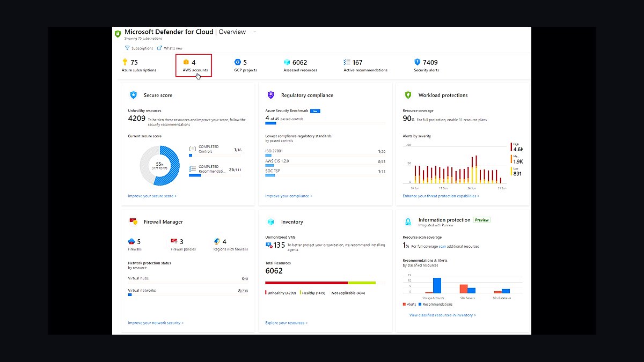This screenshot has width=644, height=362.
Task: Click the Security alerts shield icon
Action: [418, 62]
